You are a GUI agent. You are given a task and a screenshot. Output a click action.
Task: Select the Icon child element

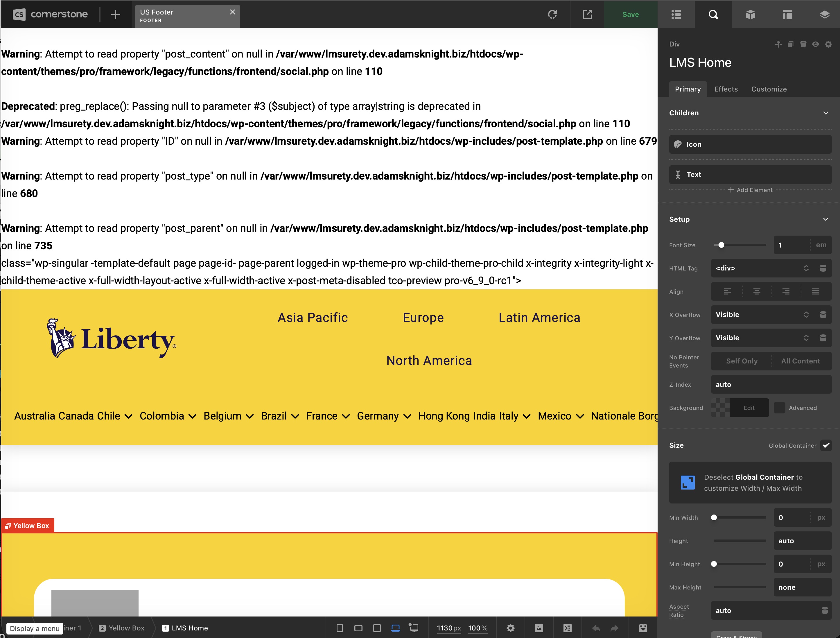point(750,144)
